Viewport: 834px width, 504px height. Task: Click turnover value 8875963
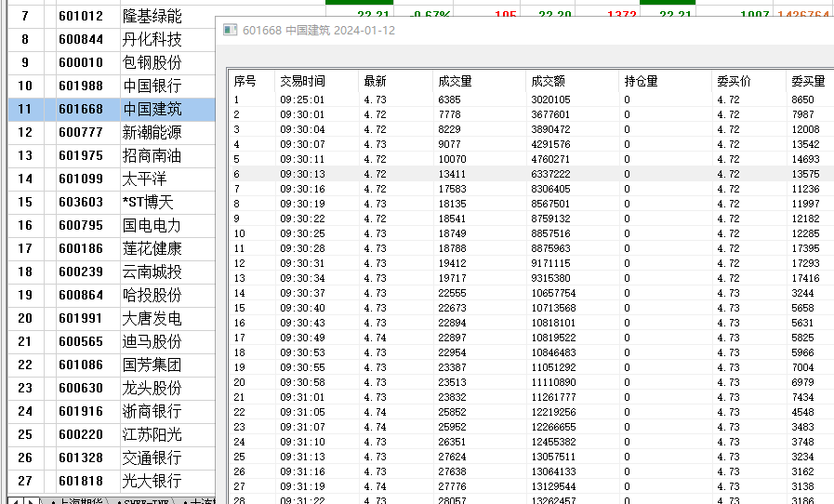click(x=550, y=248)
